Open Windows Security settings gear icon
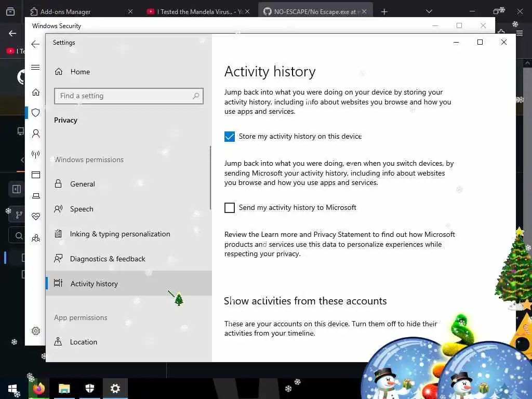The image size is (532, 399). click(x=36, y=331)
